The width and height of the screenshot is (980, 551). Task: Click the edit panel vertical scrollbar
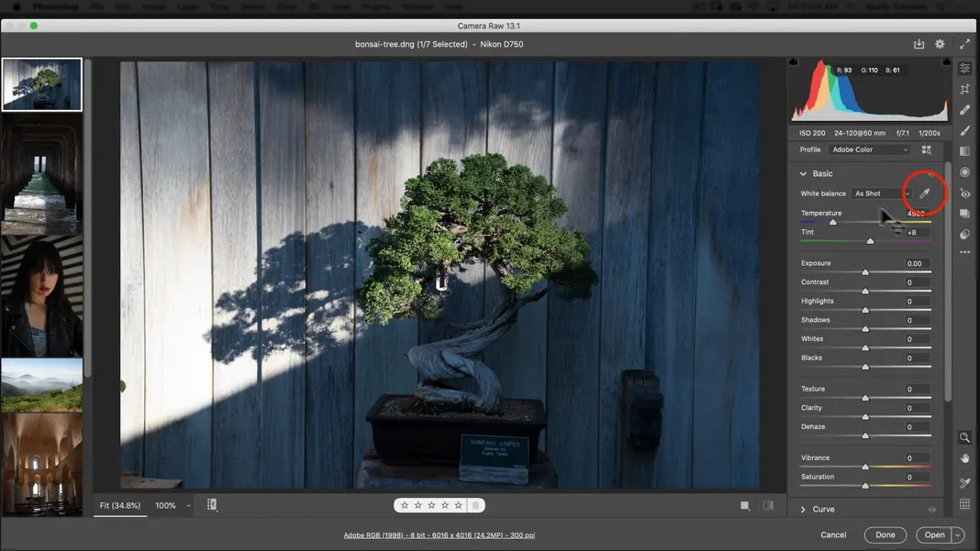[x=948, y=281]
